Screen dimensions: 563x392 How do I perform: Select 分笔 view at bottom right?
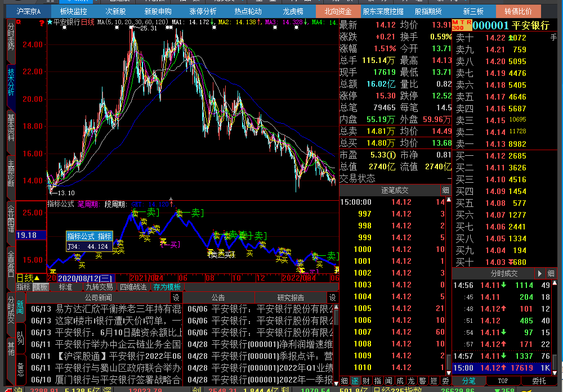[468, 381]
